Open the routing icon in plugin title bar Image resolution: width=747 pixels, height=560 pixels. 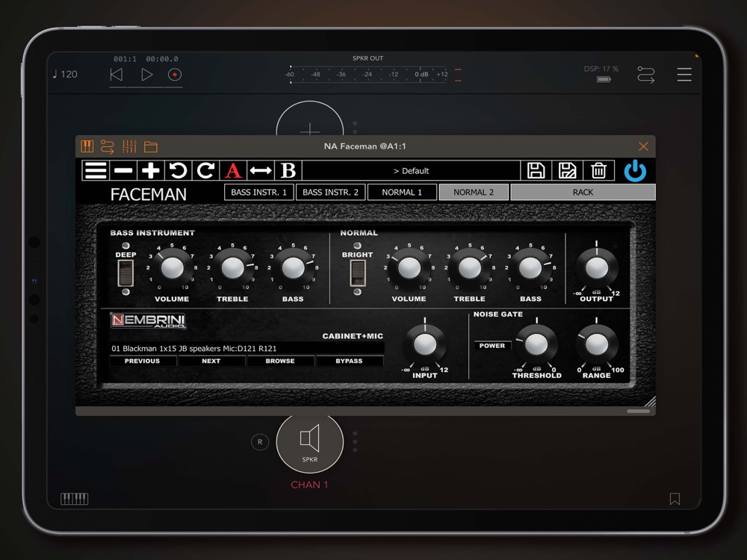(108, 146)
